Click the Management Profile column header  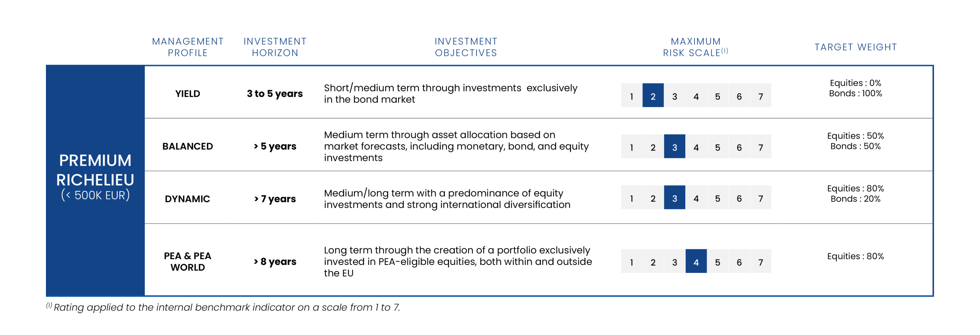188,47
